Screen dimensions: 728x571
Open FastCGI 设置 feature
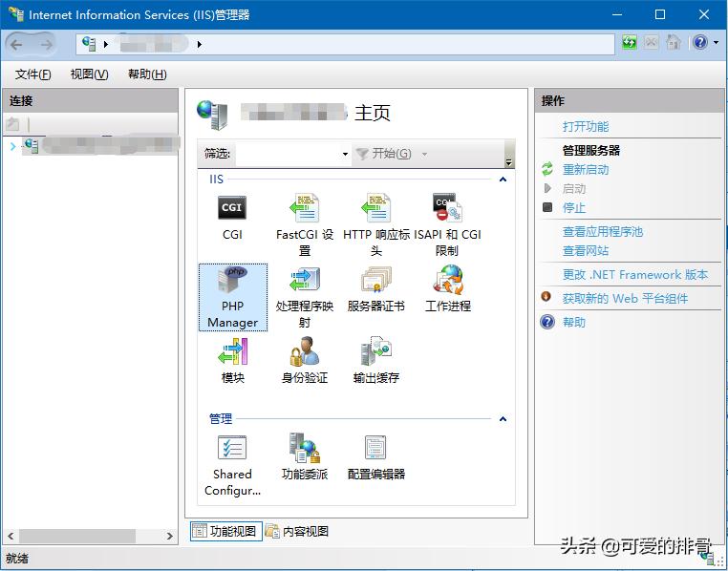point(304,208)
